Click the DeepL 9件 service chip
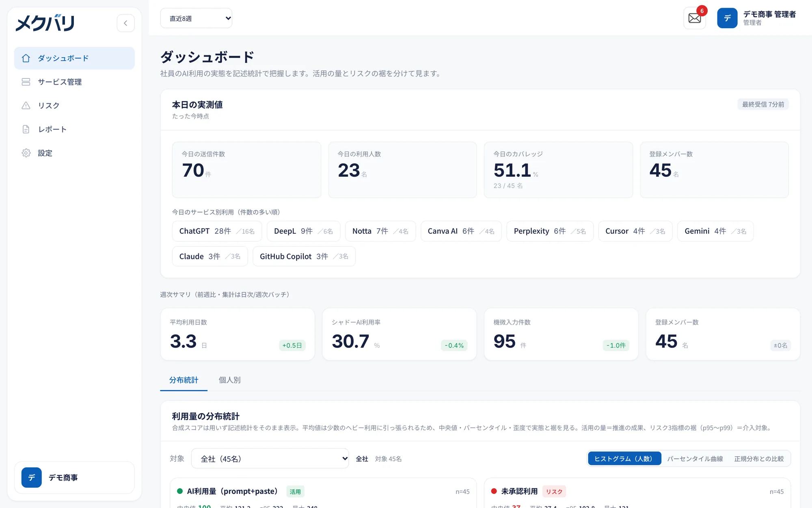The width and height of the screenshot is (812, 508). pos(303,231)
